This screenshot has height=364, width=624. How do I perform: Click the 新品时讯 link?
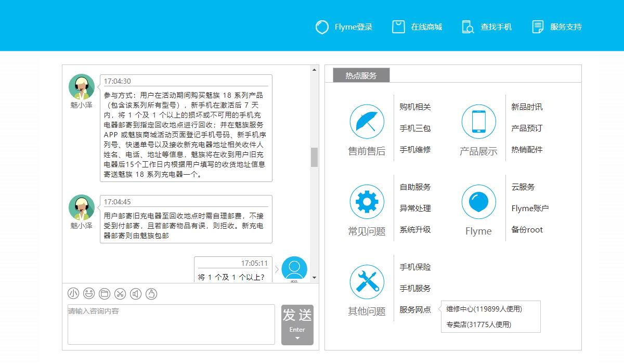click(527, 107)
